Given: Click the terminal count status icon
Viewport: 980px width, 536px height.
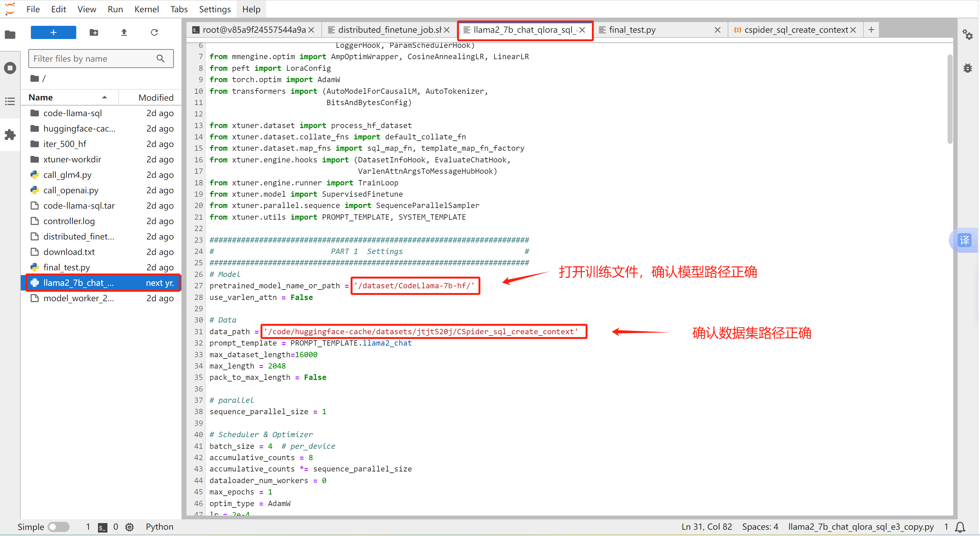Looking at the screenshot, I should pyautogui.click(x=102, y=527).
